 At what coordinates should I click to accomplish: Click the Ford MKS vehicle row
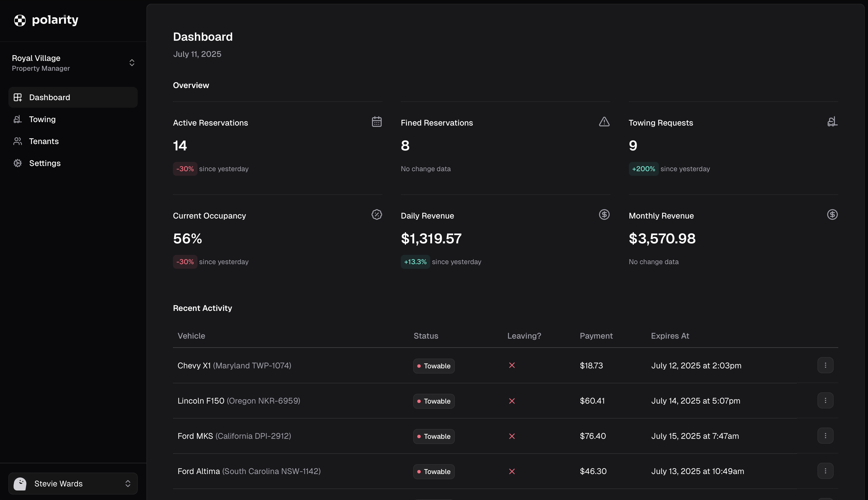coord(234,436)
